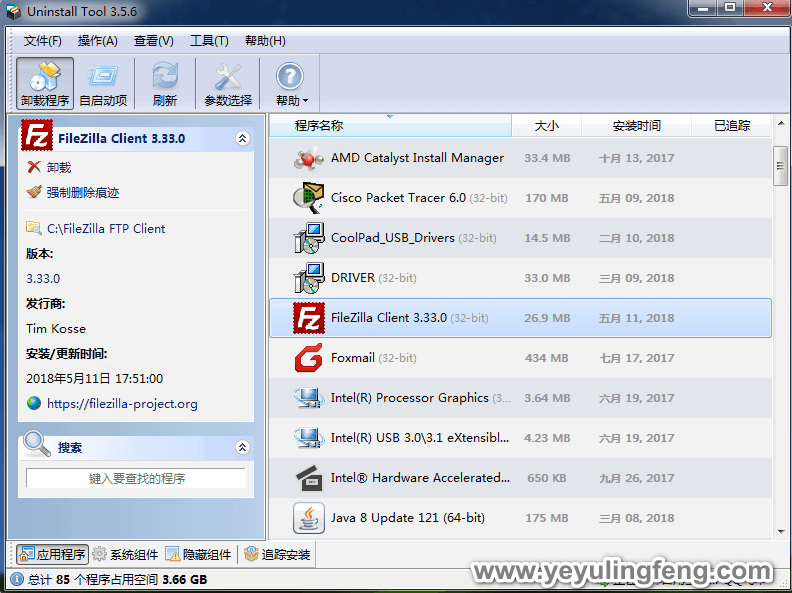Sort by 已追踪 traced column header

pyautogui.click(x=731, y=125)
